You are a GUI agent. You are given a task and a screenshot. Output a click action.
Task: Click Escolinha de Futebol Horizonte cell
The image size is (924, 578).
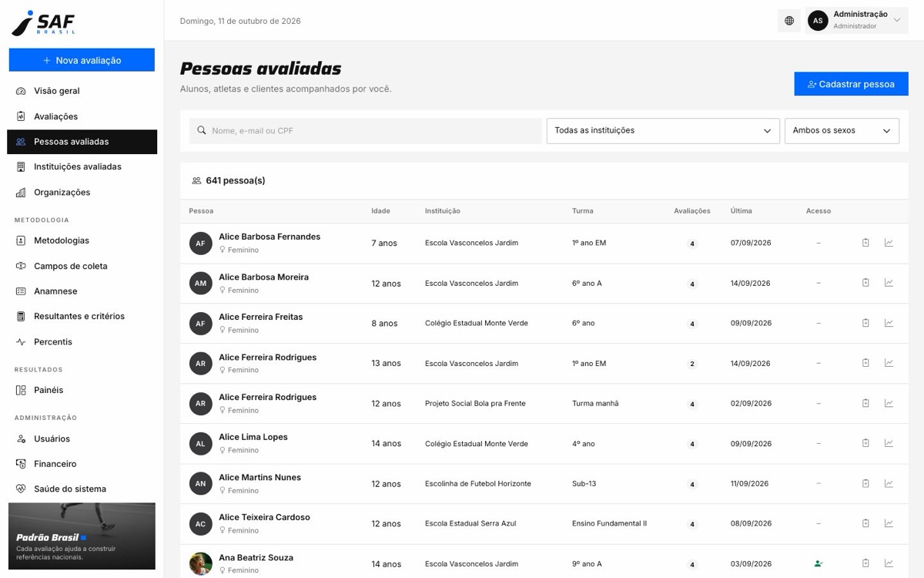click(x=478, y=484)
